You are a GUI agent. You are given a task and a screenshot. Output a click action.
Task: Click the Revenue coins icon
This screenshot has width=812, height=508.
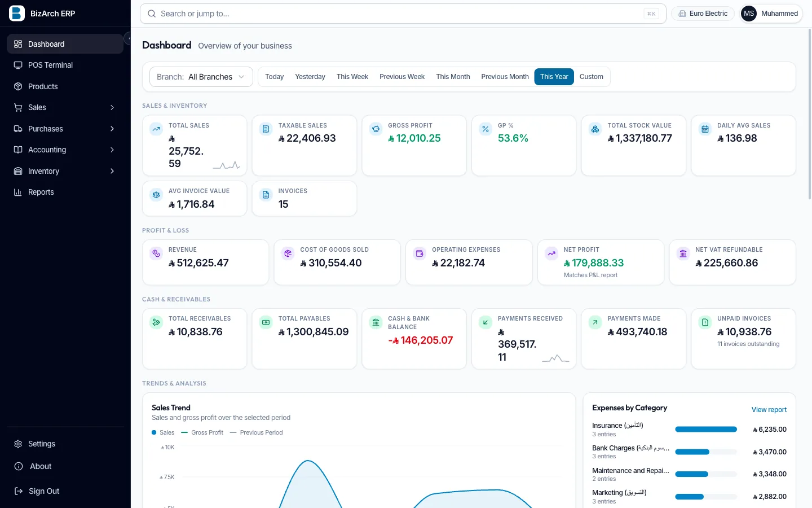[156, 253]
